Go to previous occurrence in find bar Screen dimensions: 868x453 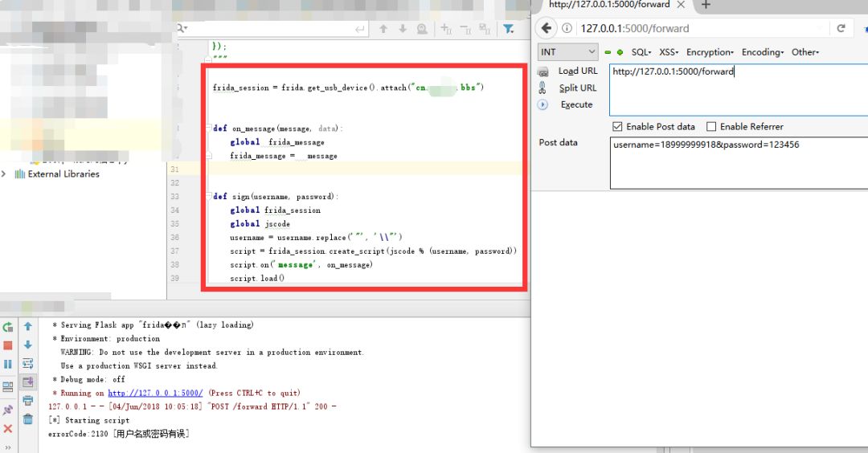(x=383, y=29)
